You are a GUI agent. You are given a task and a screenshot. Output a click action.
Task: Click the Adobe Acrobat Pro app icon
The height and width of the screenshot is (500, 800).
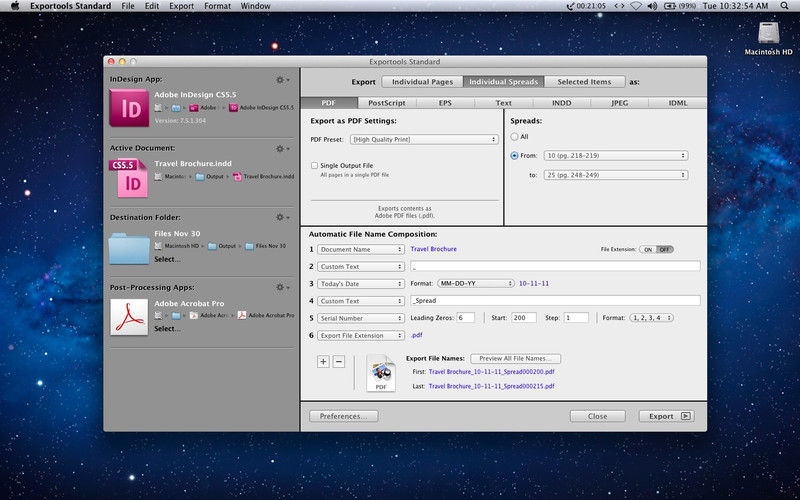(x=129, y=317)
